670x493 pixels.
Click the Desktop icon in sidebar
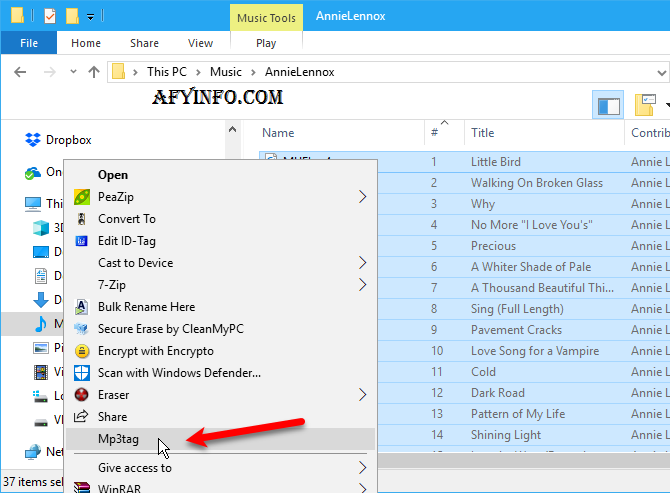point(41,252)
